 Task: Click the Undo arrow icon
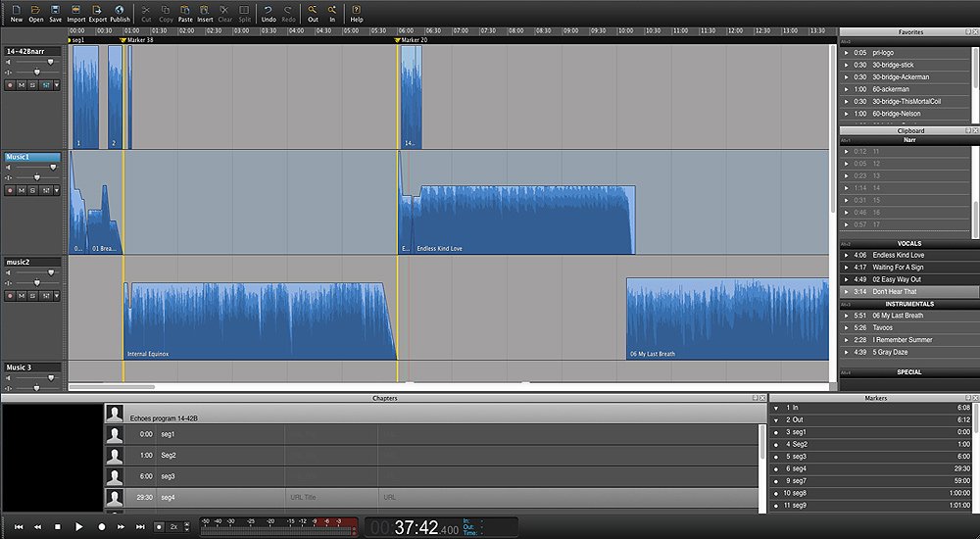pos(269,13)
